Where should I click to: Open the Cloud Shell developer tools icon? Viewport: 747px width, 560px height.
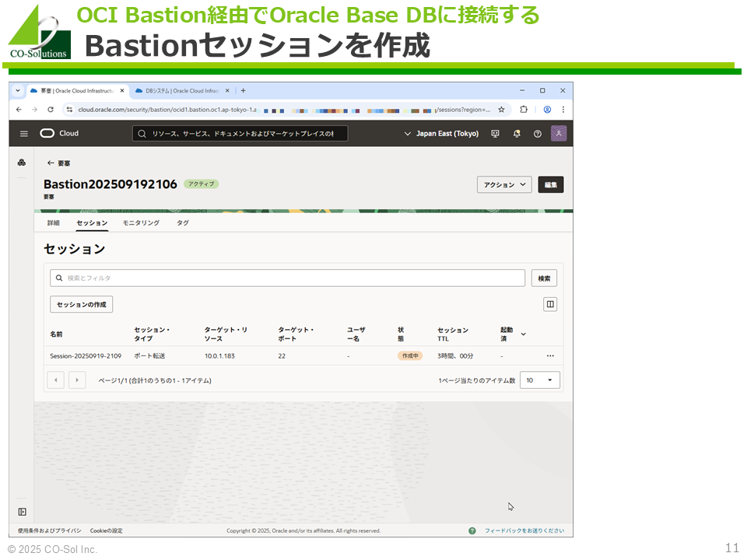click(x=495, y=134)
